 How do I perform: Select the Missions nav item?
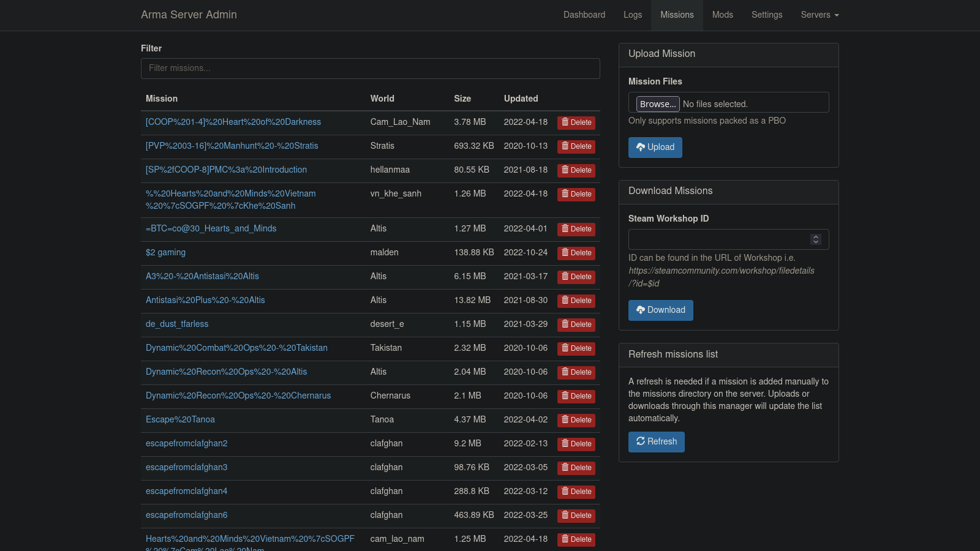pyautogui.click(x=677, y=15)
